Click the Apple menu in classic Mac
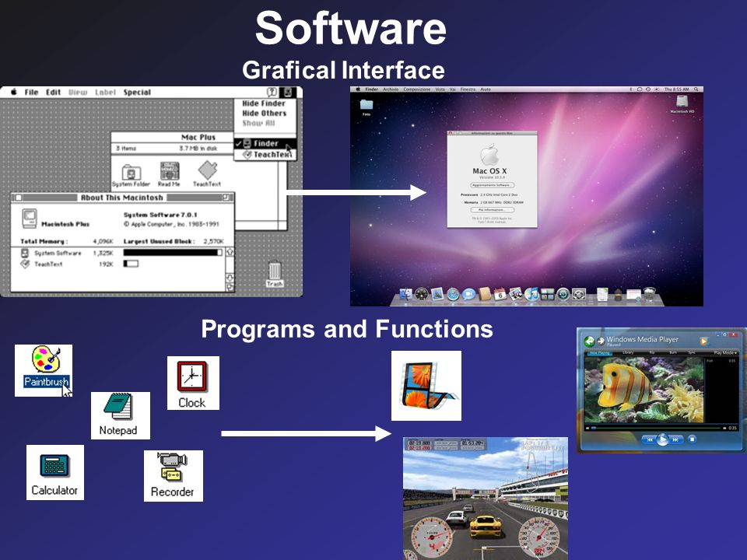 [14, 92]
